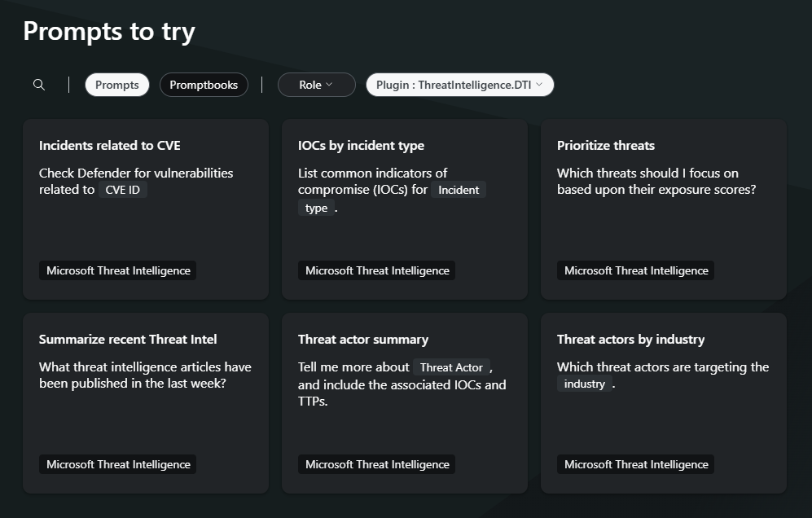The height and width of the screenshot is (518, 812).
Task: Select the CVE ID placeholder chip
Action: tap(123, 190)
